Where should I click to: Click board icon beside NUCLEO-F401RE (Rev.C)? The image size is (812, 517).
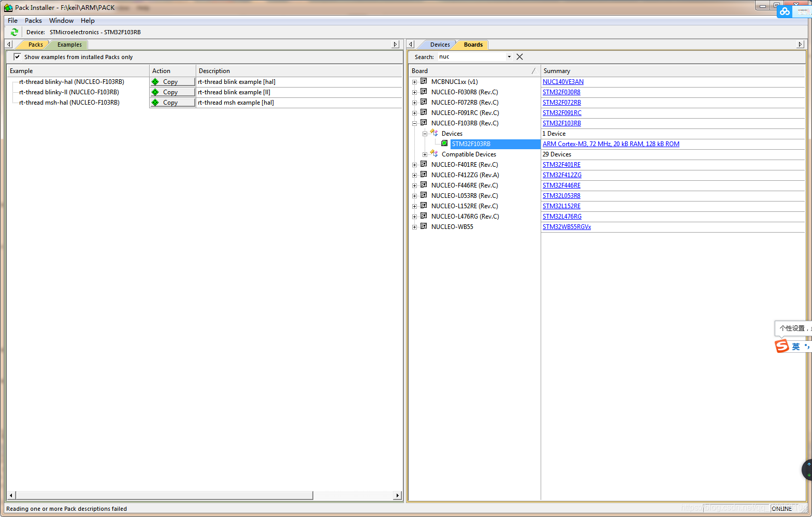click(x=424, y=164)
